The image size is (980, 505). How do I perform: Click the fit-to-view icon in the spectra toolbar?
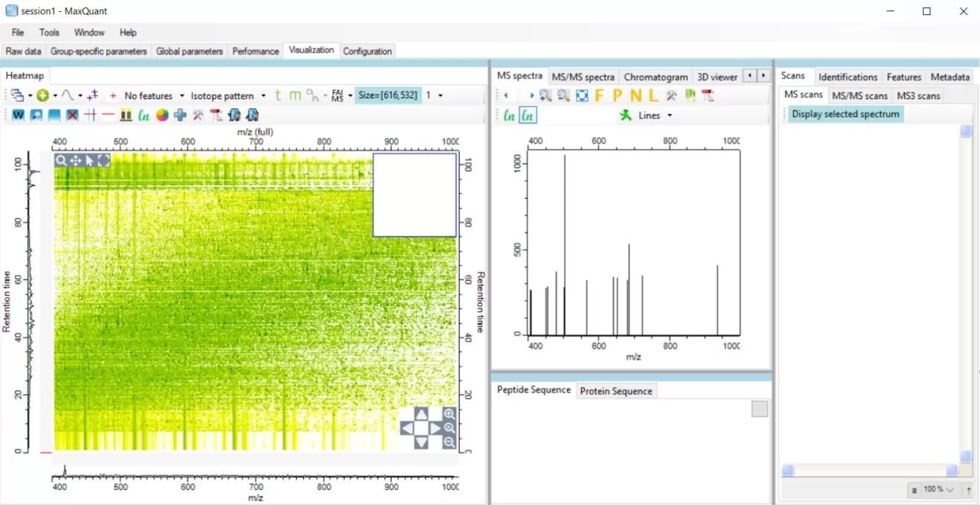click(x=582, y=95)
